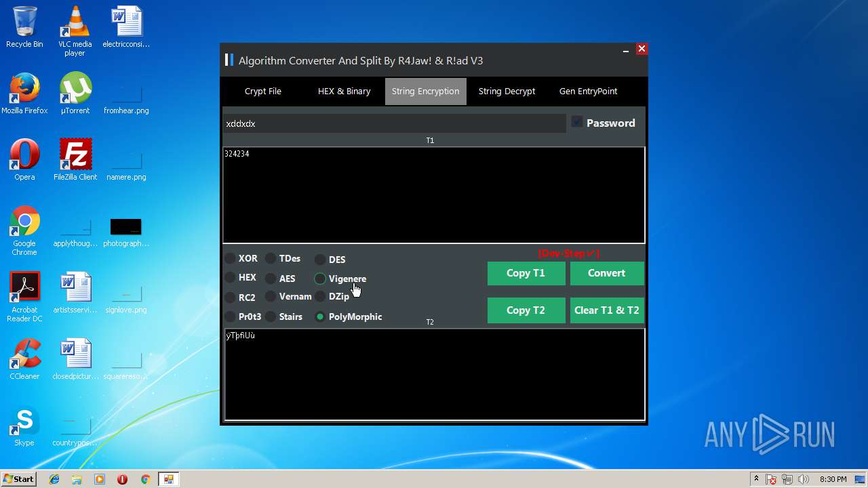Show hidden tray icons arrow
The image size is (868, 488).
pos(756,479)
